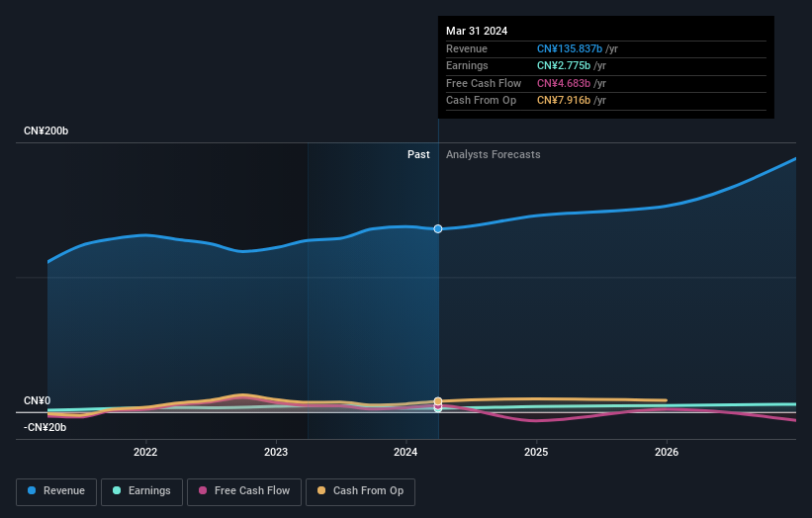
Task: Click the CN¥4.683b free cash flow value
Action: coord(564,83)
